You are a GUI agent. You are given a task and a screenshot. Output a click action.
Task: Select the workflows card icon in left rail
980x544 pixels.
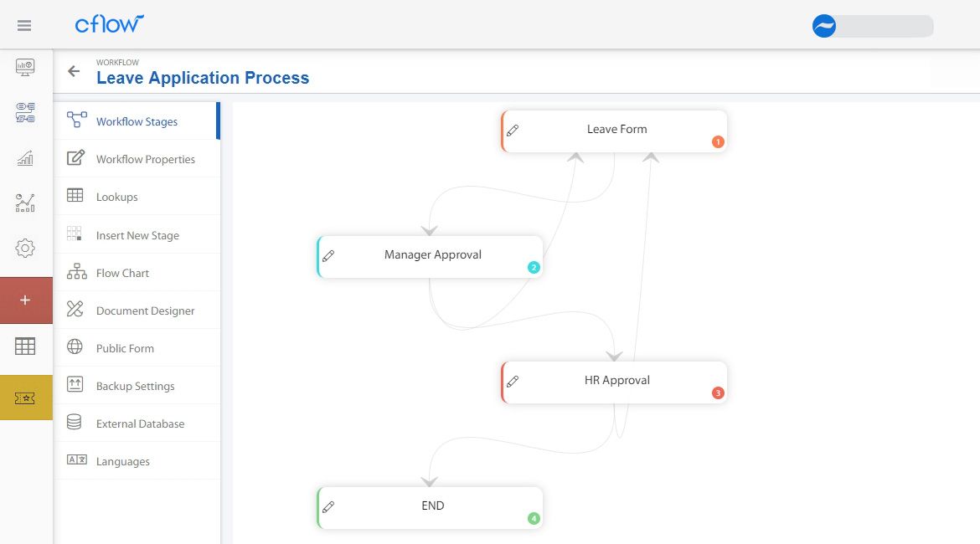(x=25, y=112)
